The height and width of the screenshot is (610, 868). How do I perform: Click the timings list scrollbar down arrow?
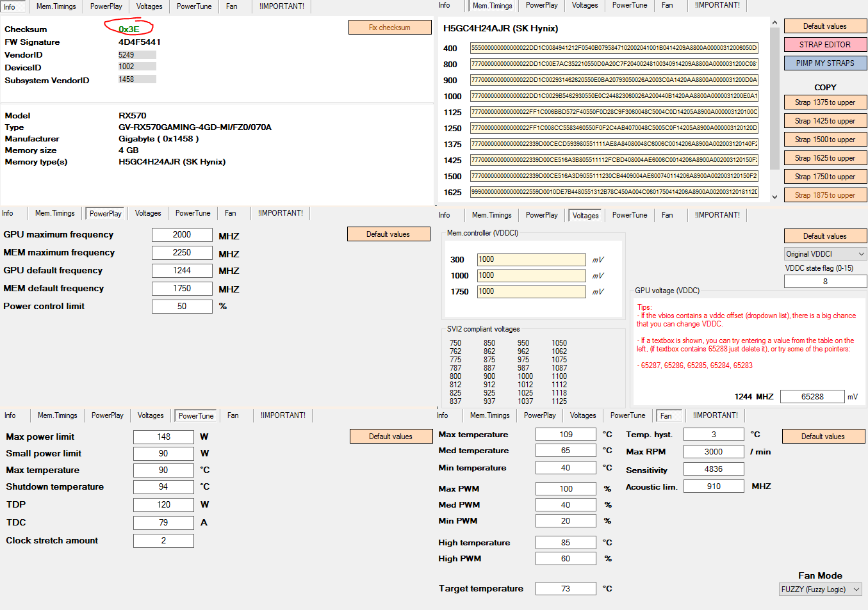click(774, 197)
